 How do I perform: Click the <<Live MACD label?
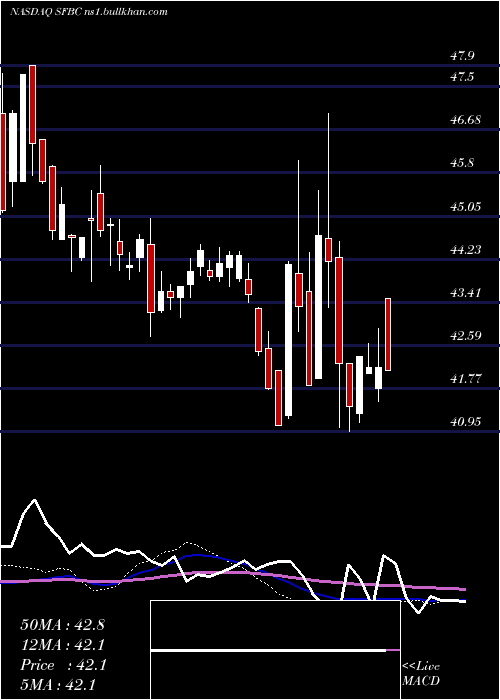(421, 674)
